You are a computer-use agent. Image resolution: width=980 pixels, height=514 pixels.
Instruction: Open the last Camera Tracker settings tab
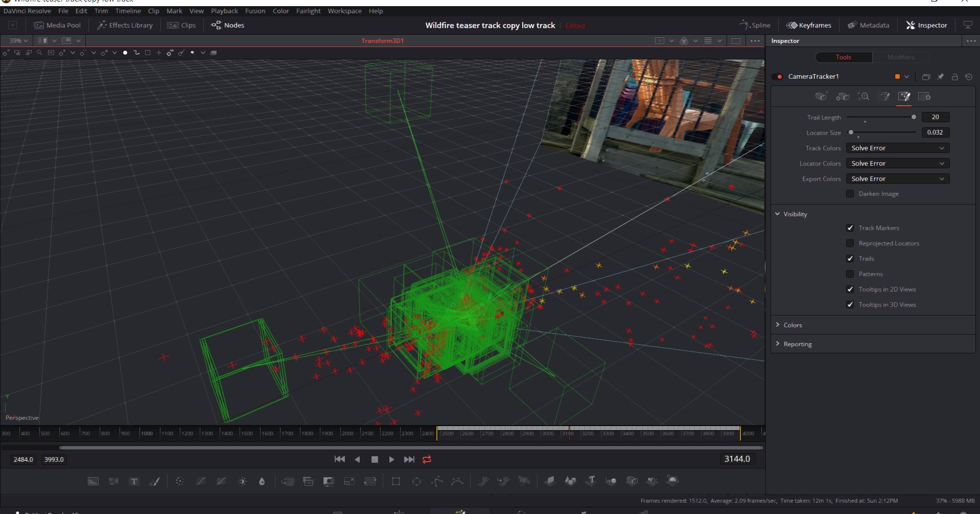tap(924, 96)
